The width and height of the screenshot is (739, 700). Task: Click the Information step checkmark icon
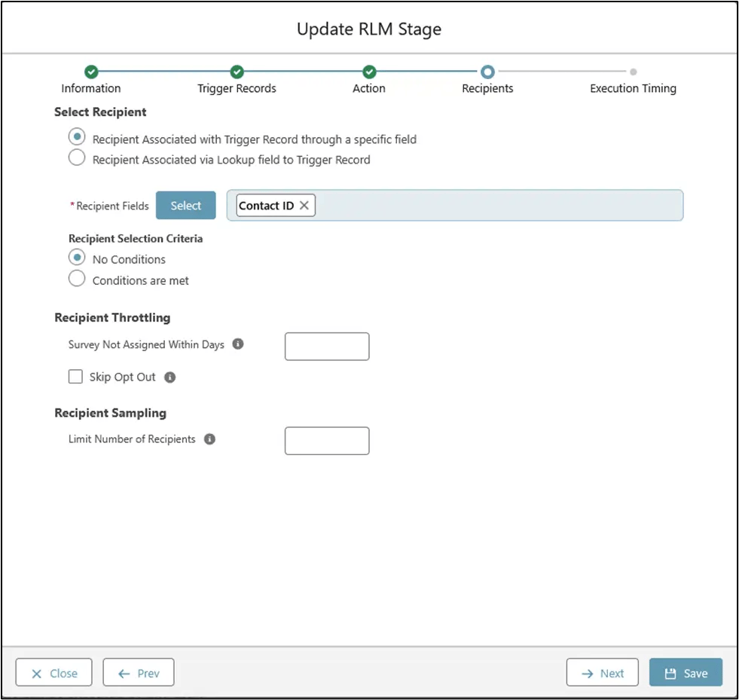point(91,72)
